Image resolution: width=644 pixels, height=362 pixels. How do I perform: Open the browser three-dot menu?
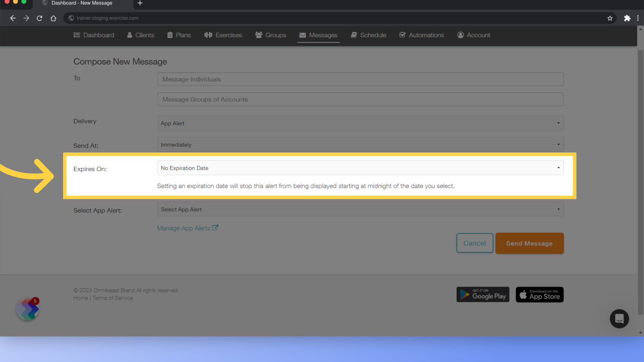pyautogui.click(x=638, y=18)
